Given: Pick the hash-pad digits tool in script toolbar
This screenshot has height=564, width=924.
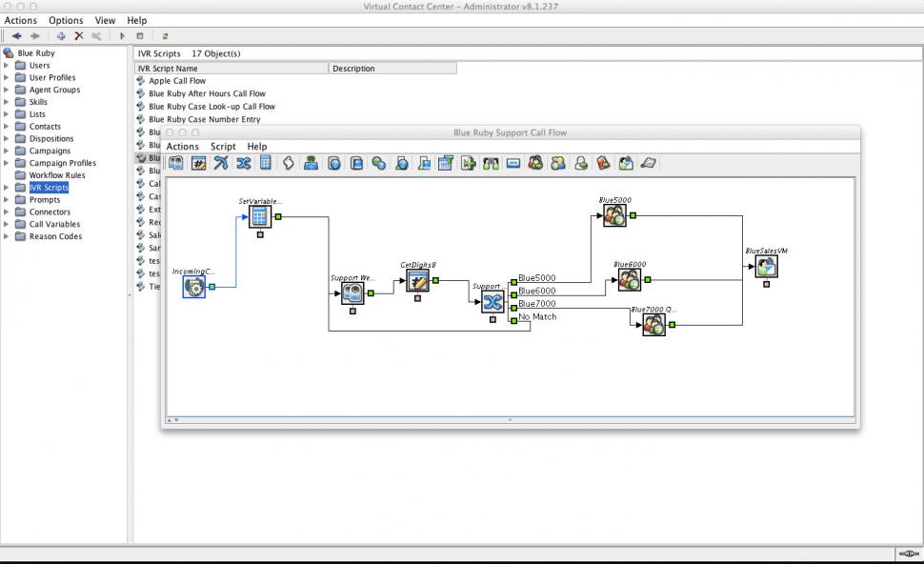Looking at the screenshot, I should (x=198, y=163).
